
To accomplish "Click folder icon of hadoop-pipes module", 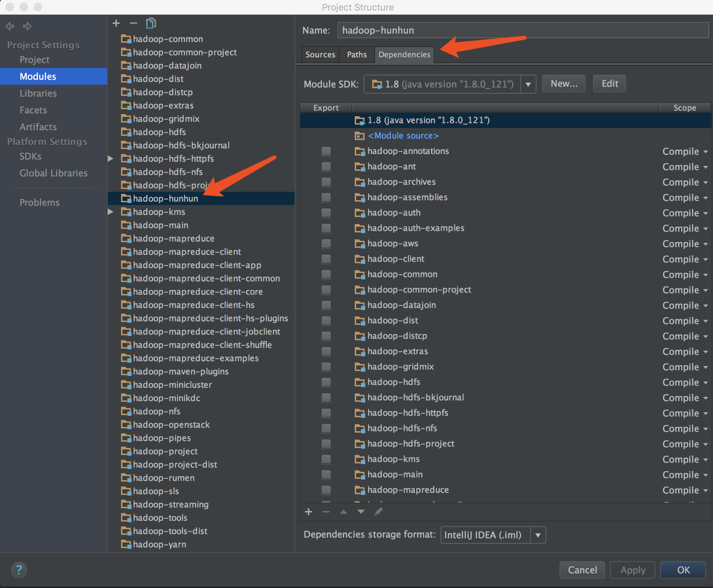I will pyautogui.click(x=126, y=438).
